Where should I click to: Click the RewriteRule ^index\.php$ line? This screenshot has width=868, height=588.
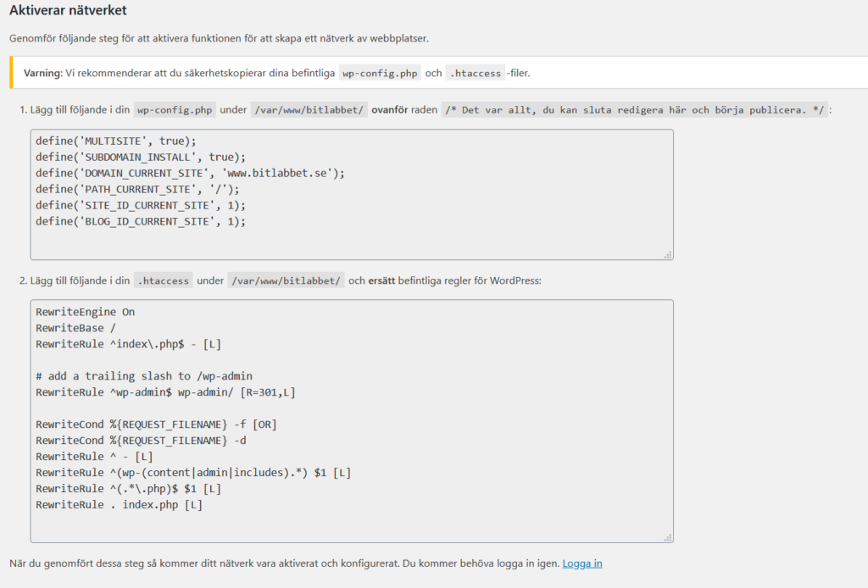(129, 344)
